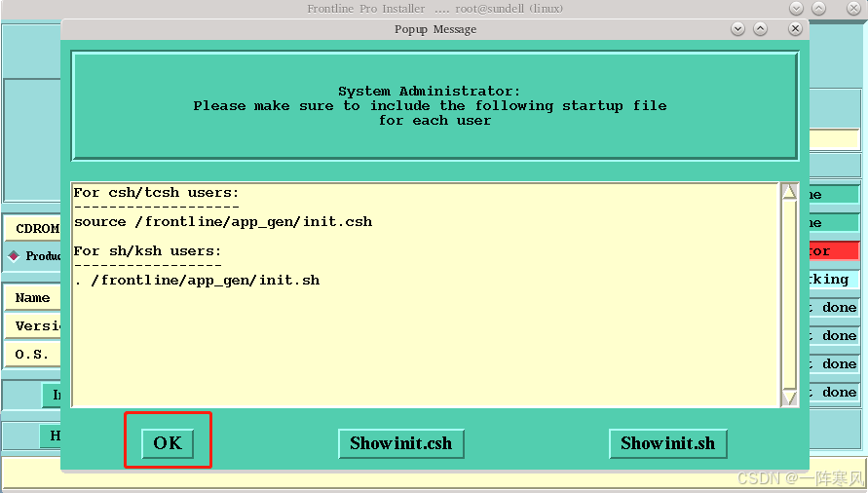Click the vertical scrollbar track of message text
The image size is (868, 493).
pos(789,294)
